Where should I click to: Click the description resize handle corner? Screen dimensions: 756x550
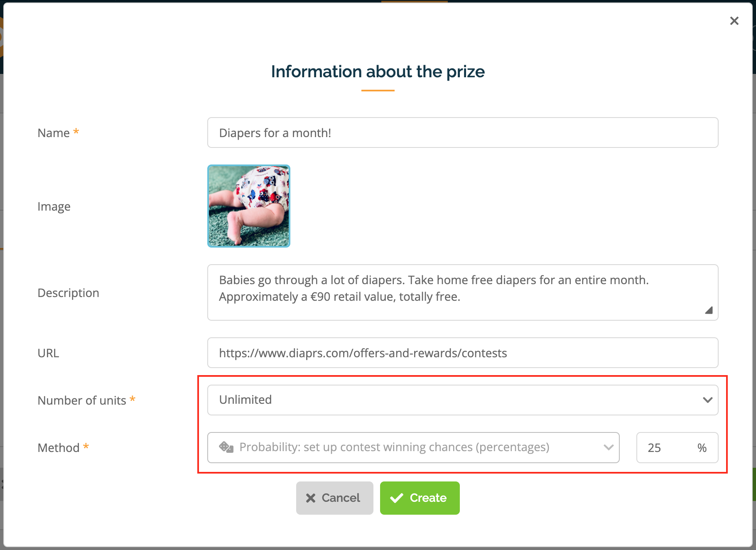709,310
